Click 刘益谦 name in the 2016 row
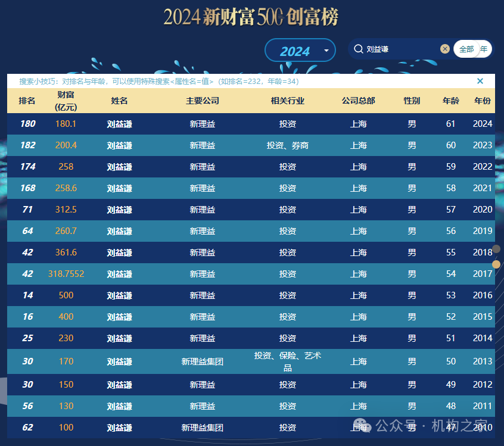The width and height of the screenshot is (504, 446). [x=119, y=295]
